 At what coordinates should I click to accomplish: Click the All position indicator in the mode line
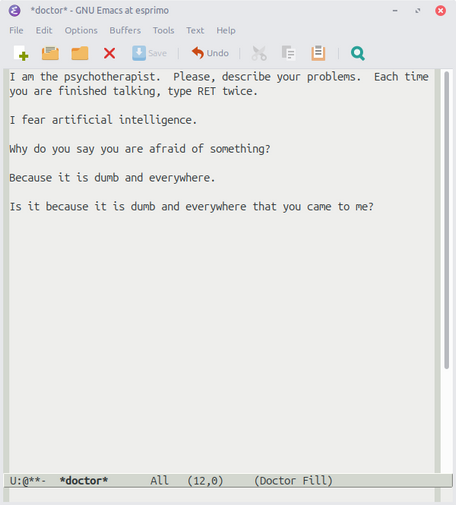159,481
